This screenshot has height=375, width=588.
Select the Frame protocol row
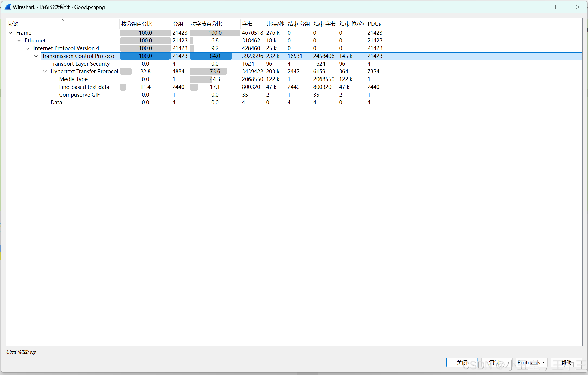294,33
